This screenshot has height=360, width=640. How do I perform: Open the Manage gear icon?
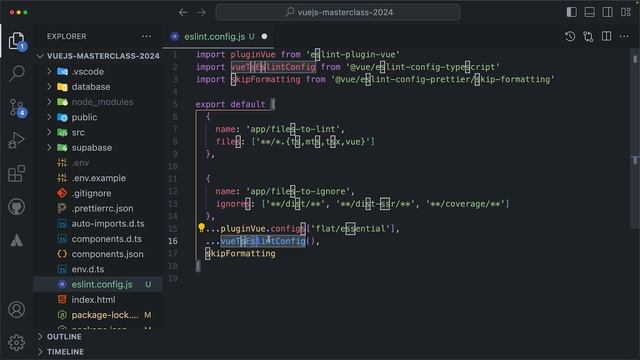[17, 342]
